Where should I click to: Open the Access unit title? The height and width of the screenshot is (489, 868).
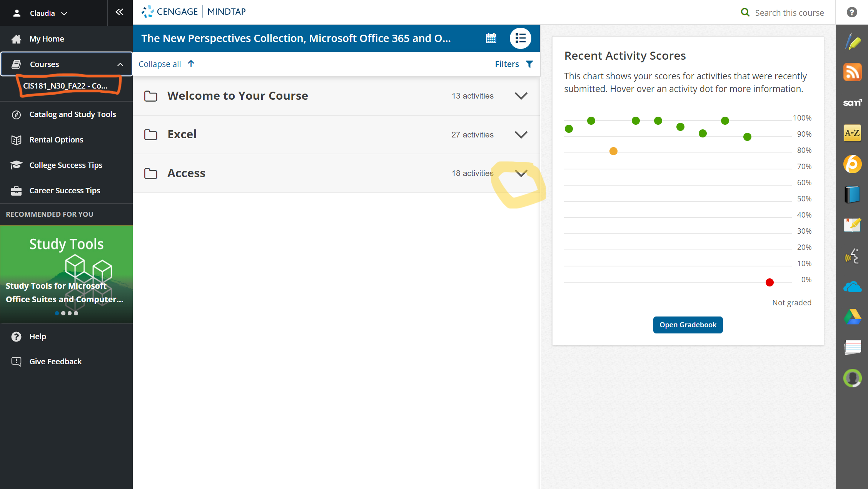coord(186,173)
